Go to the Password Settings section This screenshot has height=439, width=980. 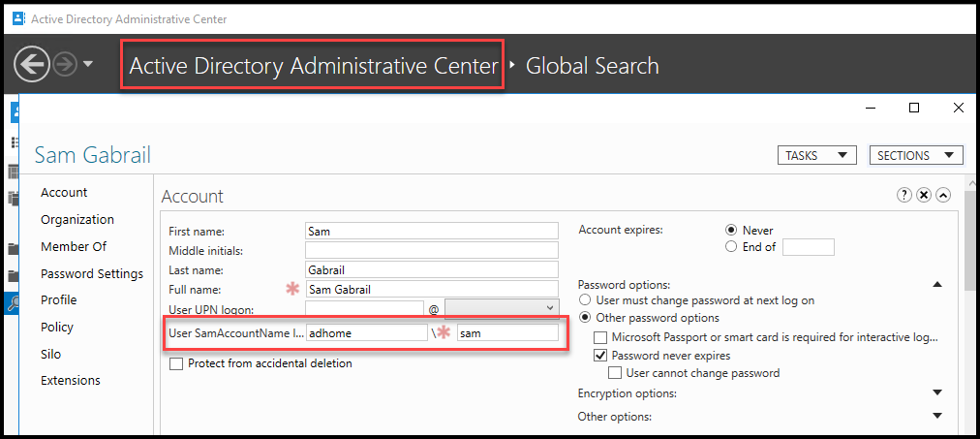(x=92, y=274)
